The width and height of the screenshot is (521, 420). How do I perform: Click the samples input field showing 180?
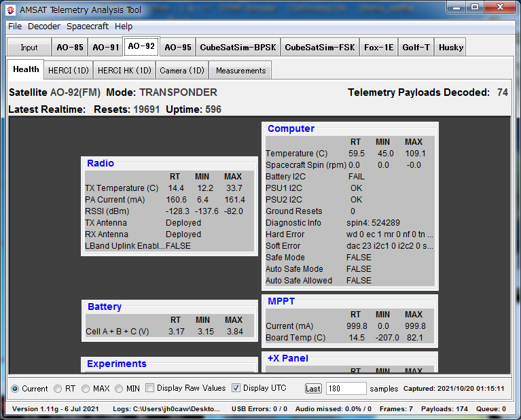pyautogui.click(x=346, y=389)
